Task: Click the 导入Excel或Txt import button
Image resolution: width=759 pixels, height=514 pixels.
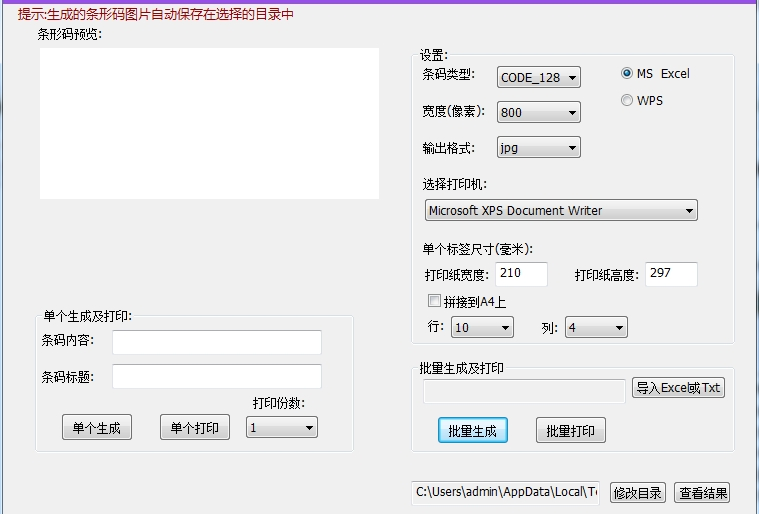Action: coord(678,388)
